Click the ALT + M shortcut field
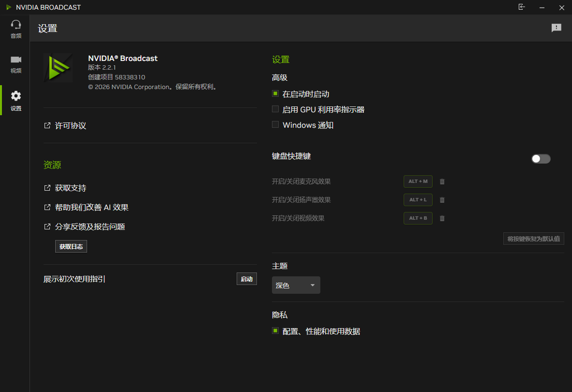 [418, 181]
